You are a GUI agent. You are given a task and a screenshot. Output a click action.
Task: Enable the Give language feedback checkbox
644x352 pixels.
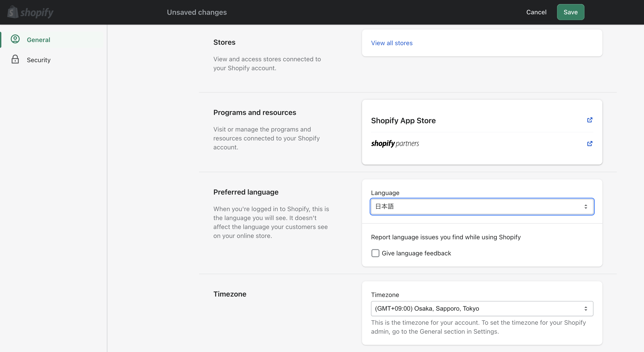(x=375, y=253)
